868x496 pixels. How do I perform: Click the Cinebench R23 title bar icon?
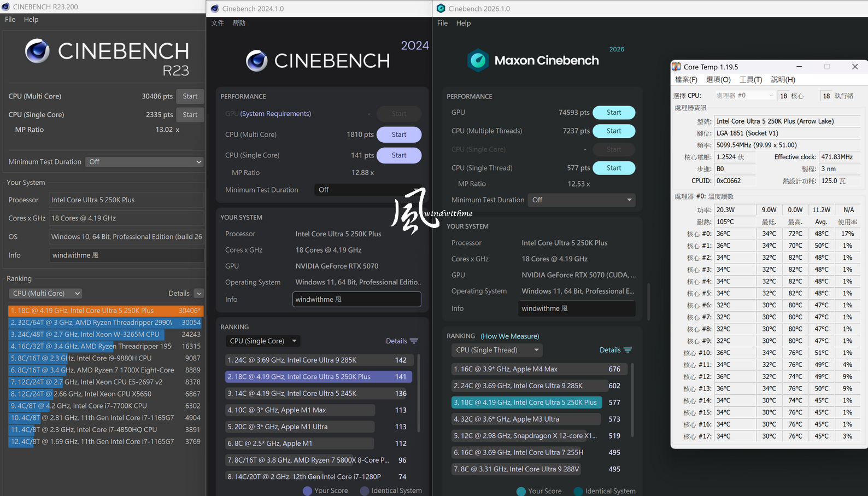coord(6,7)
